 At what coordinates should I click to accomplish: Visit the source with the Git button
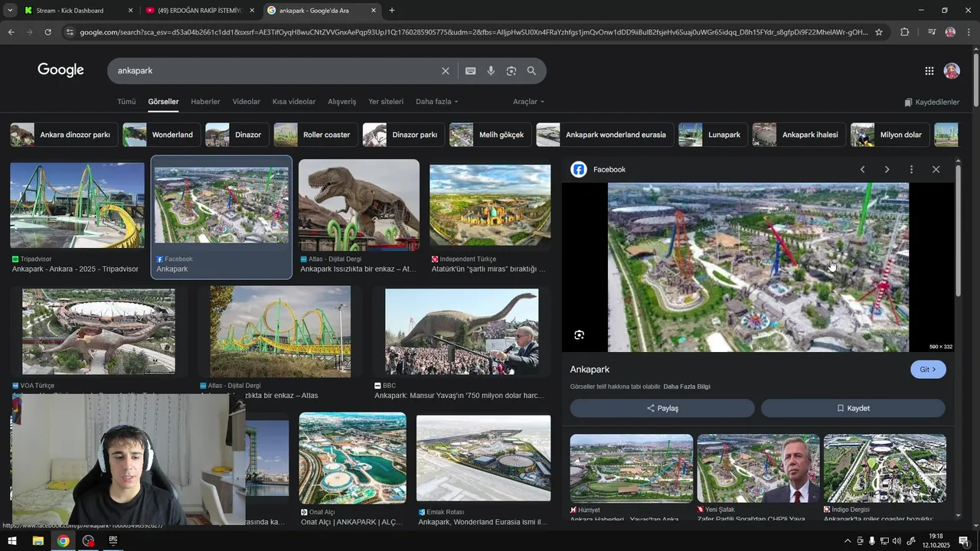coord(928,370)
